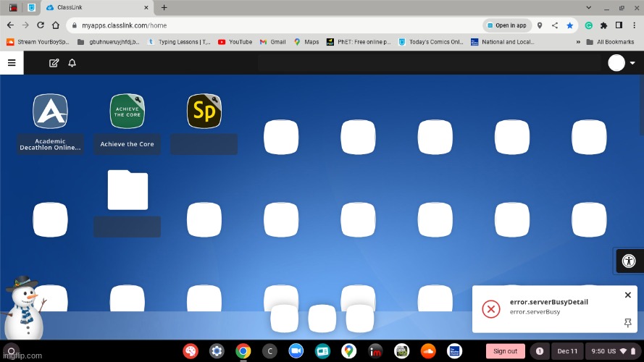Open Chrome from the shelf

(x=243, y=351)
